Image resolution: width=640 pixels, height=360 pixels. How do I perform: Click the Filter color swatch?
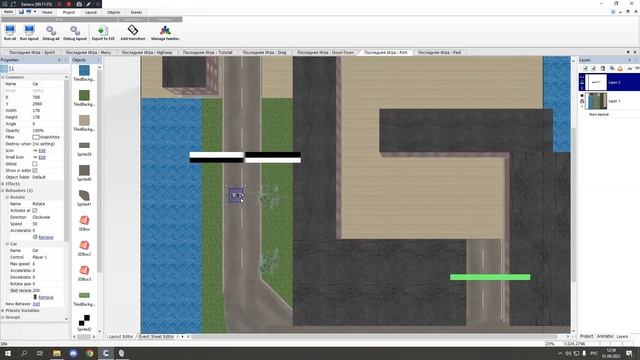click(x=36, y=137)
